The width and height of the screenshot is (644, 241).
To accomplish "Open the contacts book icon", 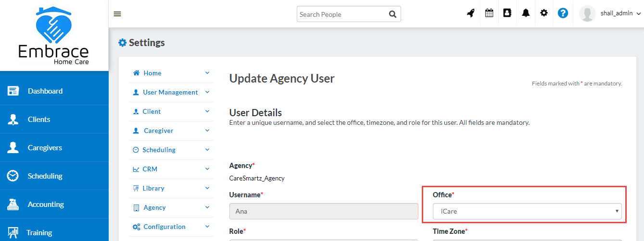I will click(x=507, y=13).
